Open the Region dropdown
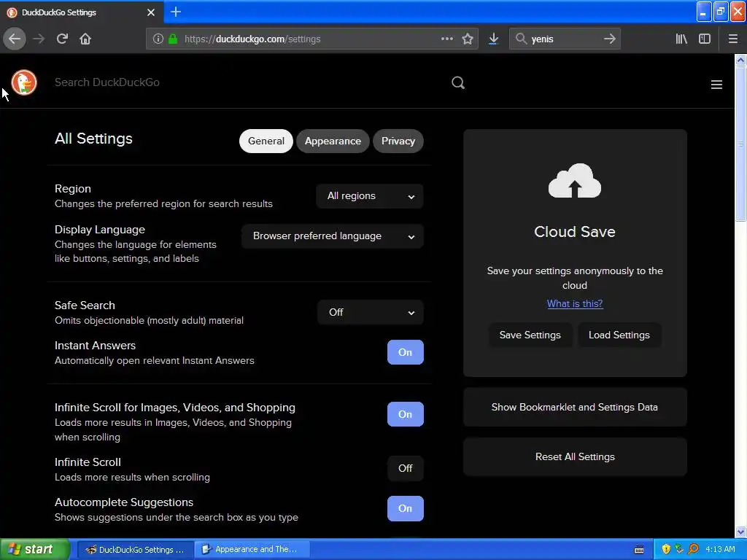The height and width of the screenshot is (560, 747). 370,196
